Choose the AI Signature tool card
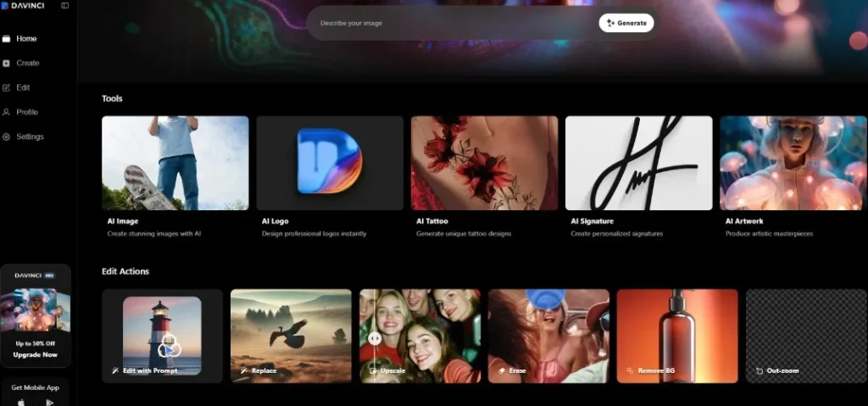This screenshot has height=406, width=868. 638,163
